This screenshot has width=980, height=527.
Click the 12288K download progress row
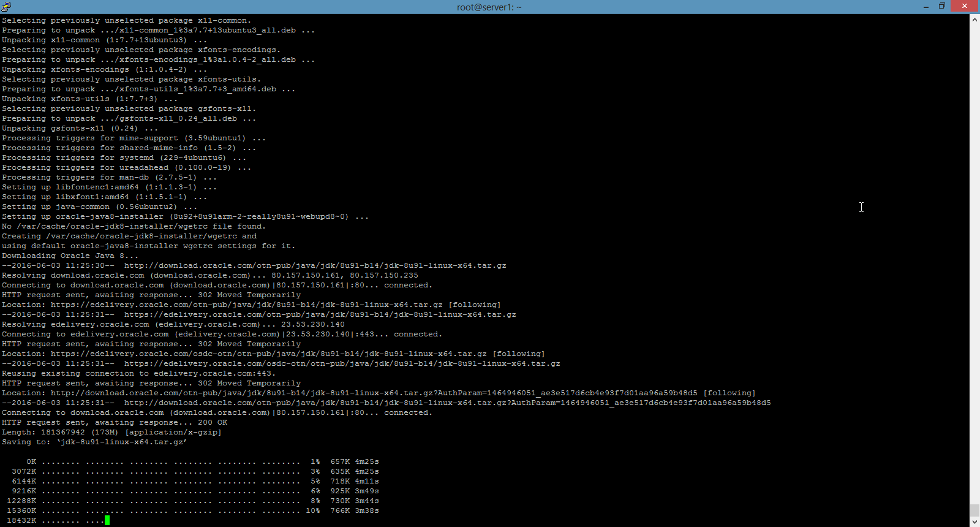(x=193, y=501)
